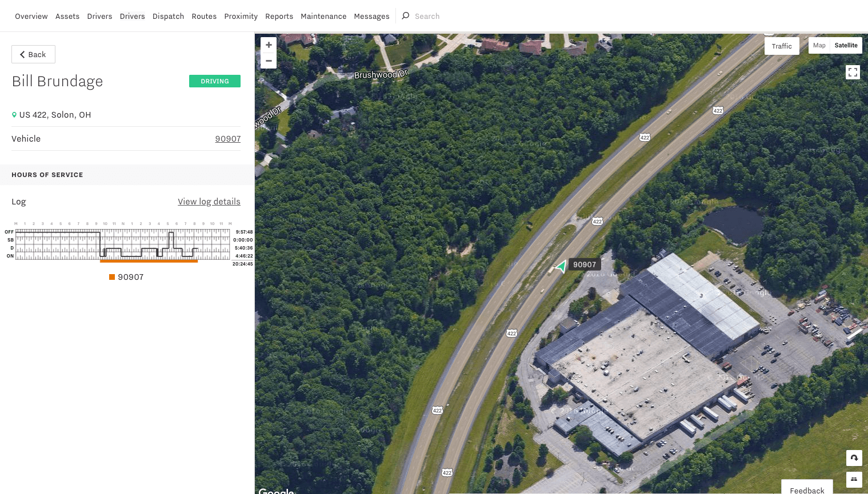Open View log details link
Screen dimensions: 868x494
(x=209, y=202)
